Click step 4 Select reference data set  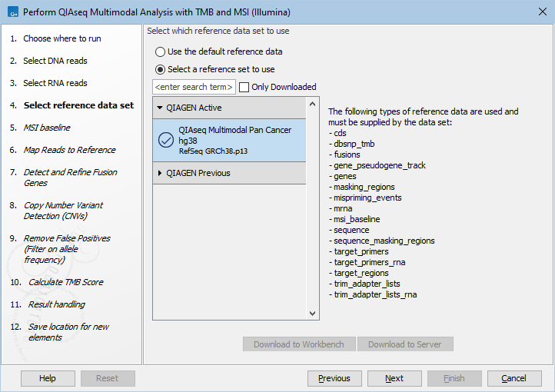coord(78,105)
